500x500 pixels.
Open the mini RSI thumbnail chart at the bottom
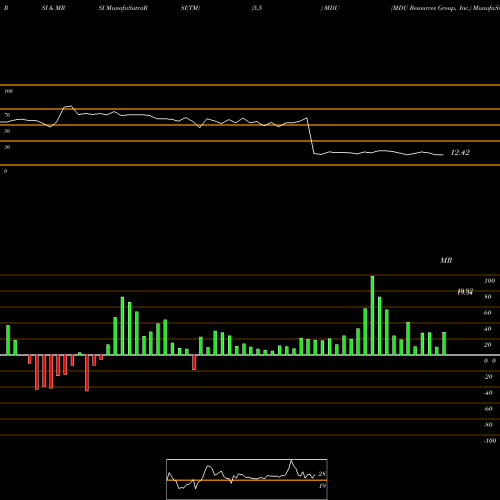click(x=247, y=479)
